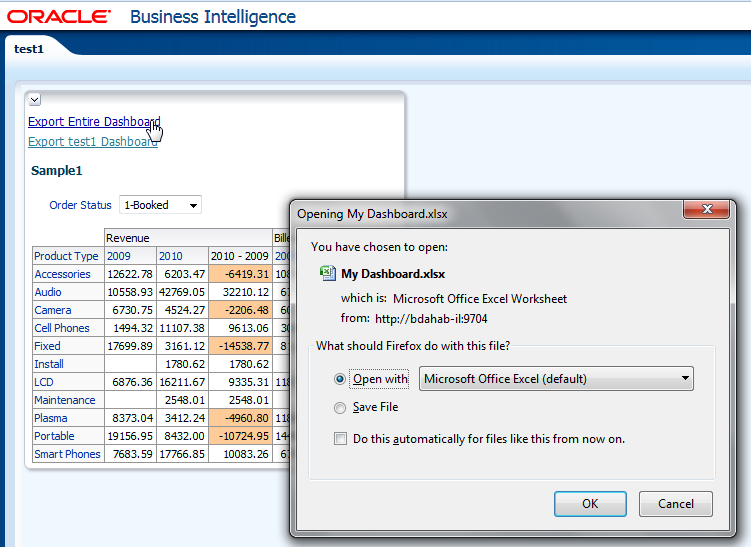Click the highlighted -4960.80 cell
This screenshot has width=751, height=547.
pyautogui.click(x=240, y=418)
